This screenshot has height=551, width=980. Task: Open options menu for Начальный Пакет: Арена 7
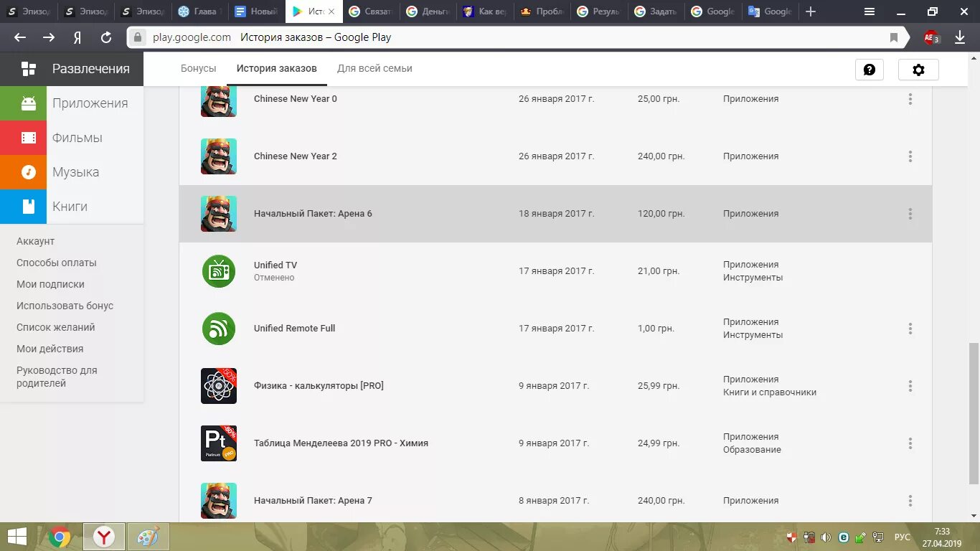pyautogui.click(x=910, y=501)
